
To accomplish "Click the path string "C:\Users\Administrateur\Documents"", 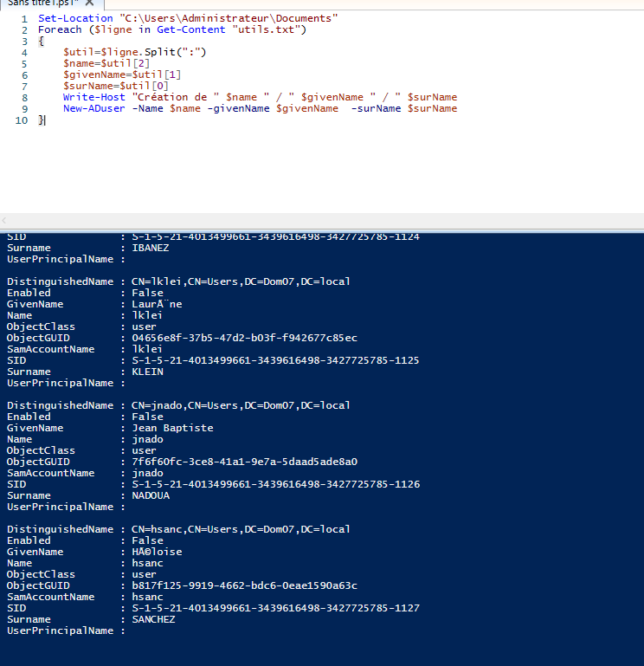I will 229,18.
